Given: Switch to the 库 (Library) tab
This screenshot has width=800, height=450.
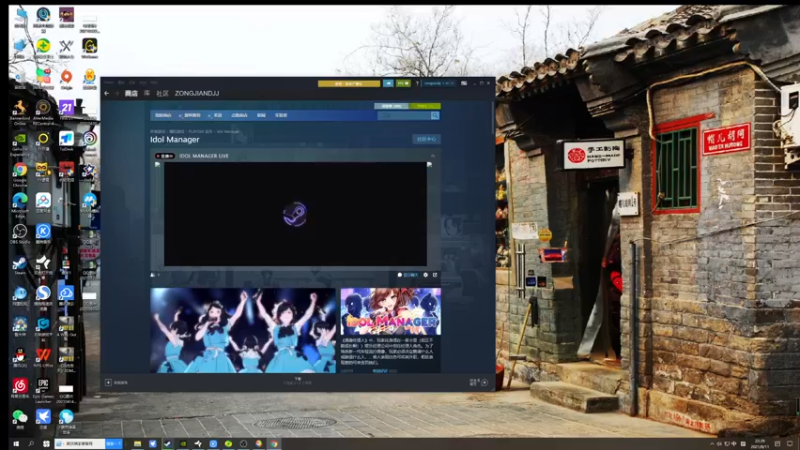Looking at the screenshot, I should pyautogui.click(x=147, y=93).
